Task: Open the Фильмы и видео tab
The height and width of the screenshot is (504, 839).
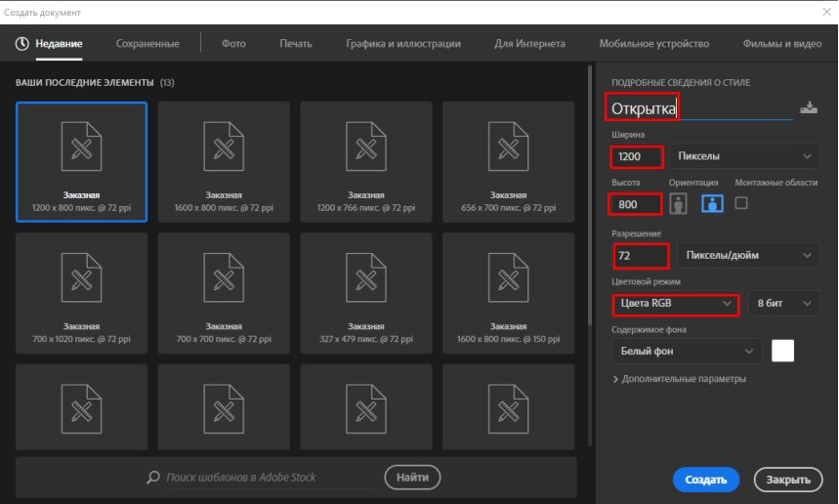Action: point(782,44)
